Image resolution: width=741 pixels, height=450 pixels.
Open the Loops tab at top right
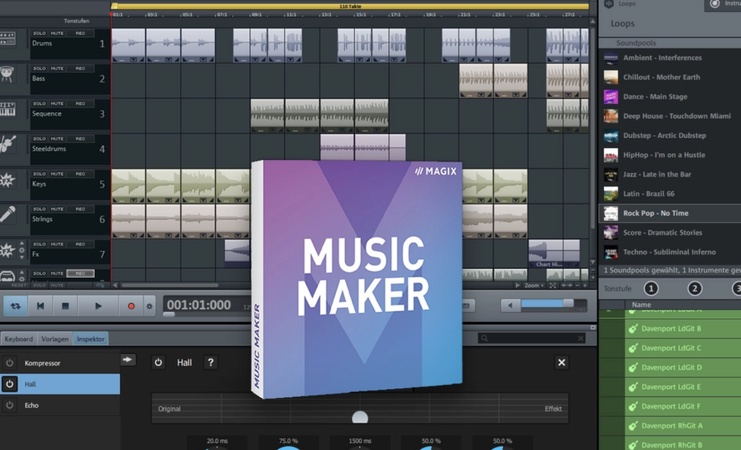click(622, 4)
